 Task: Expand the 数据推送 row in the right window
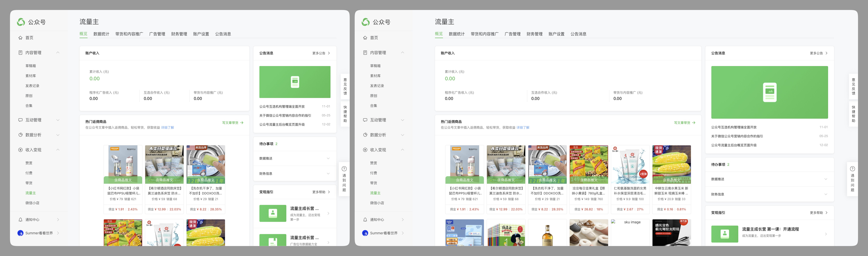770,179
